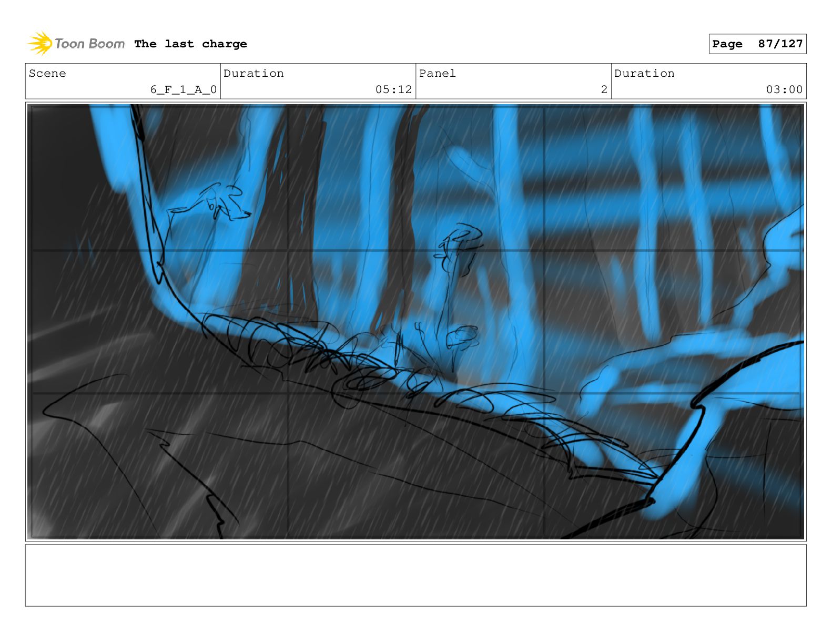832x644 pixels.
Task: Select the panel duration value '03:00'
Action: point(784,90)
